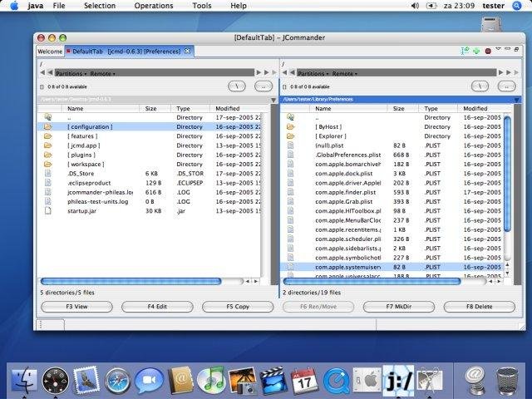Expand left pane Remote dropdown

(x=103, y=73)
